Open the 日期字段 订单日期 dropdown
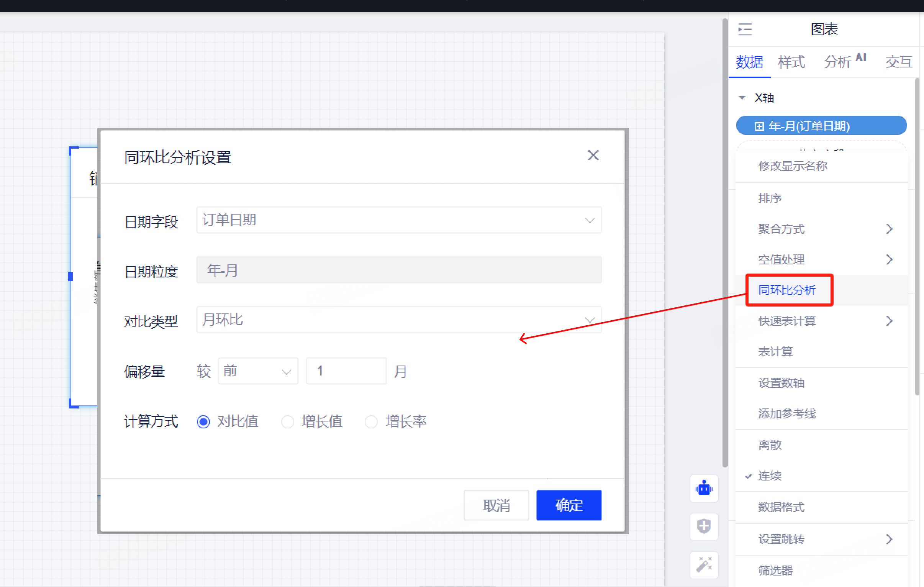This screenshot has width=924, height=587. click(398, 220)
